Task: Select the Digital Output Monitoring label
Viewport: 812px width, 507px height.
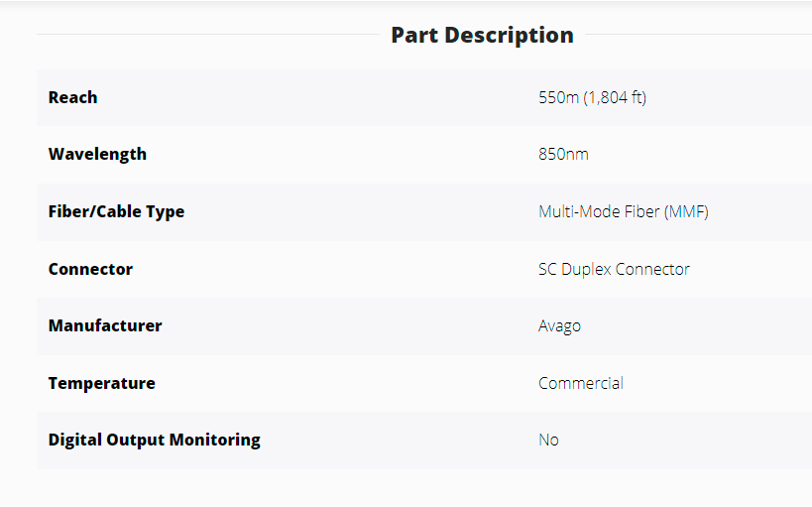Action: [154, 440]
